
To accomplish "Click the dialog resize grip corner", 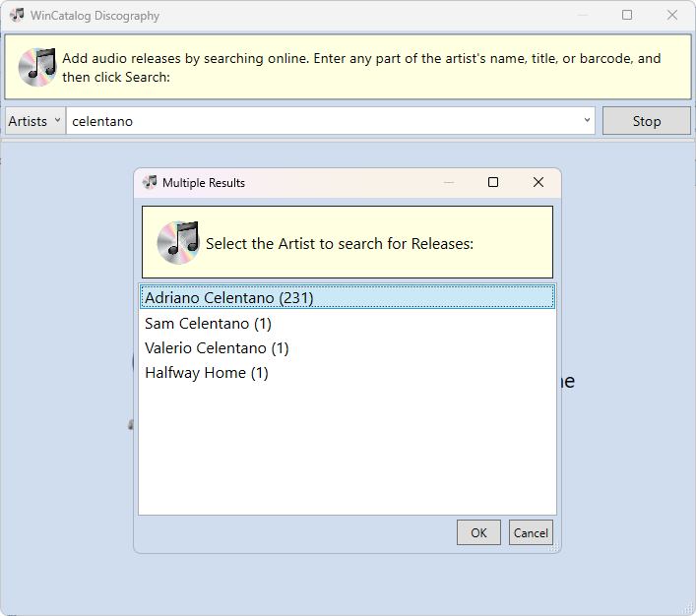I will pos(554,544).
